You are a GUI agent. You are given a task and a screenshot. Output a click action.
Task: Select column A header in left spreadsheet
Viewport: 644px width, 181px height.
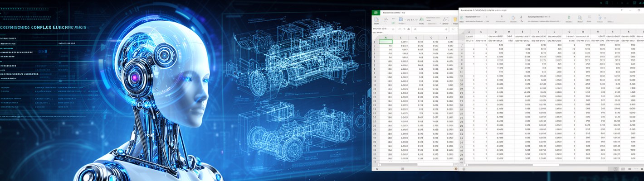click(x=385, y=38)
